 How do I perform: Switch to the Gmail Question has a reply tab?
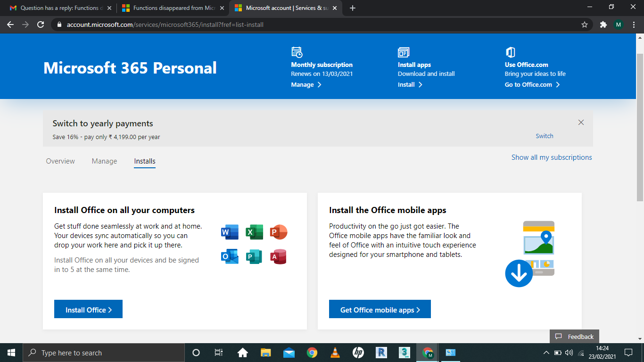59,8
